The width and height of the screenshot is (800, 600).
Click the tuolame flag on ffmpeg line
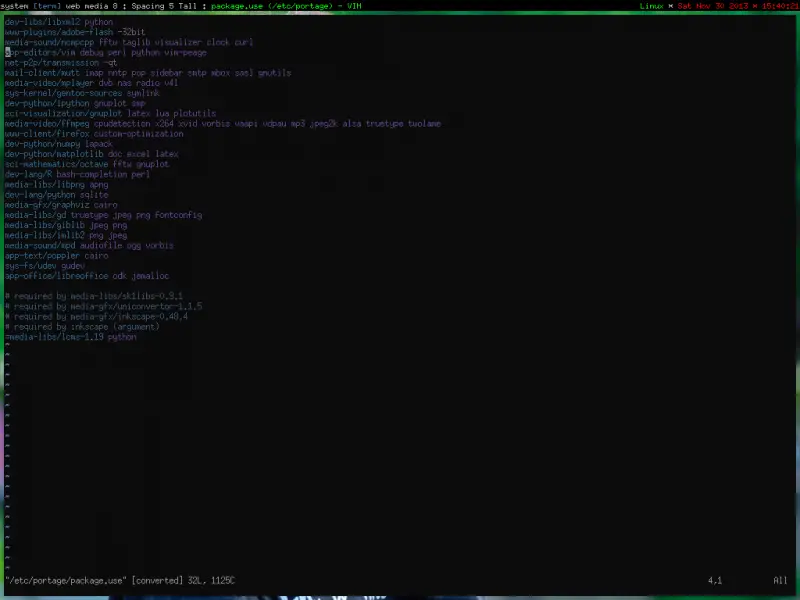(x=424, y=123)
